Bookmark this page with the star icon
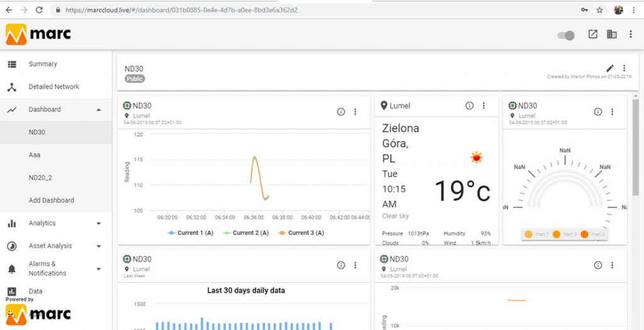 pyautogui.click(x=599, y=10)
